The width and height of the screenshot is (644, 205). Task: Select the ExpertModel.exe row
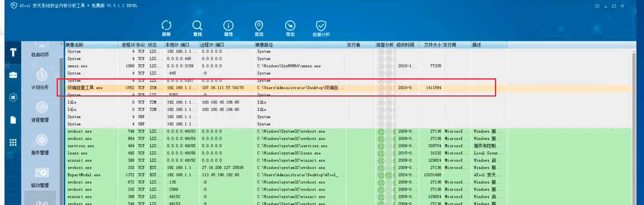pos(349,175)
